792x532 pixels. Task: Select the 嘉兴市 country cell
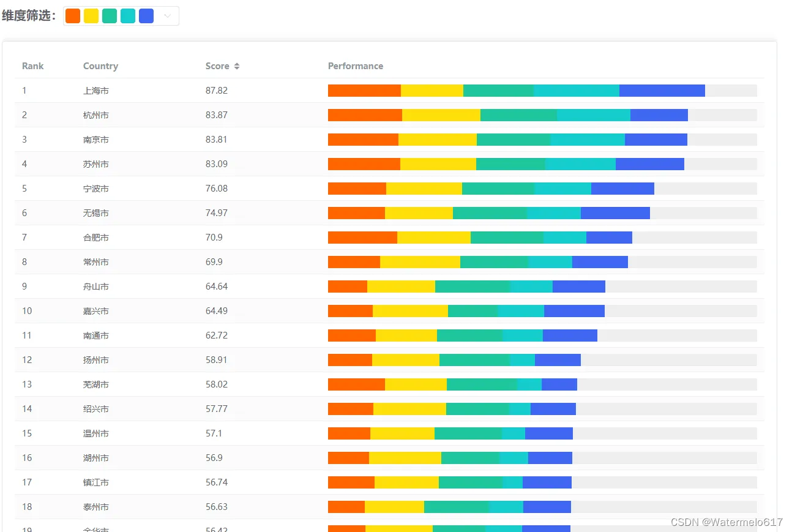pyautogui.click(x=96, y=311)
